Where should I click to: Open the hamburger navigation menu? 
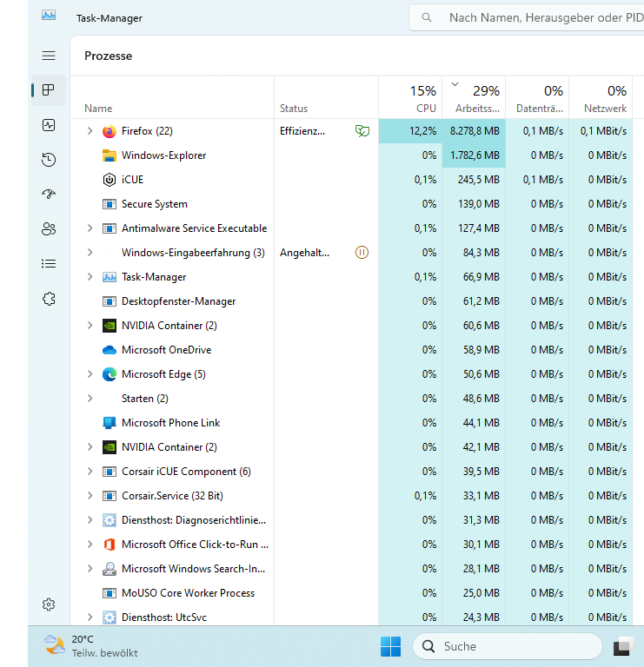[49, 56]
